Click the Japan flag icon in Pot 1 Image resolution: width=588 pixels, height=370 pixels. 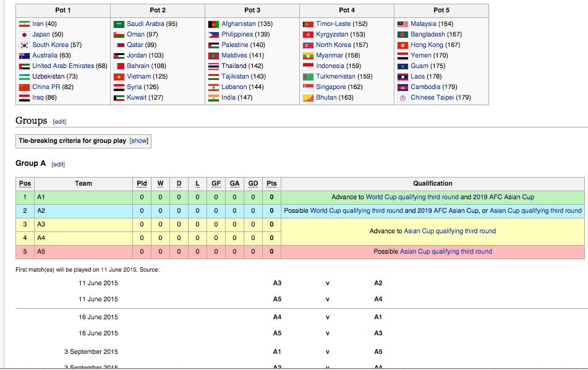pos(24,35)
